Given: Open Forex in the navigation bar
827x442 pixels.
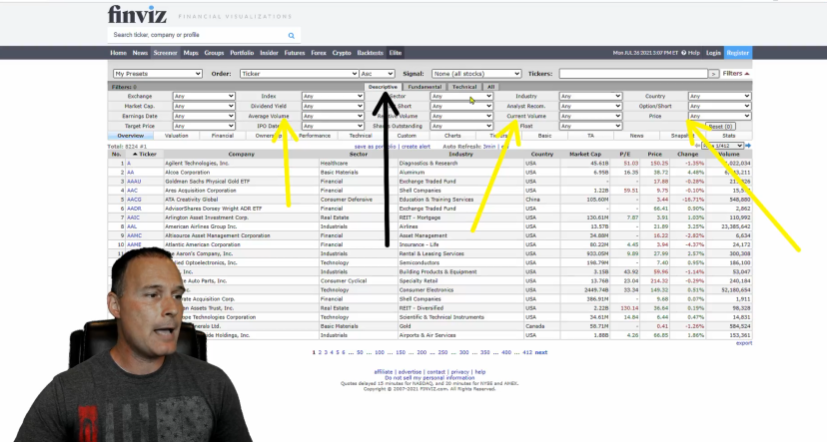Looking at the screenshot, I should 318,53.
